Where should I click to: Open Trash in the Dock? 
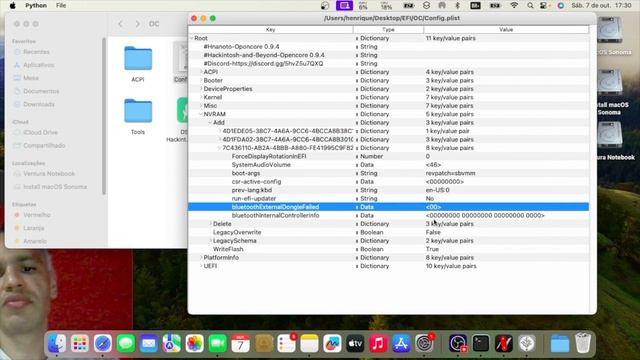[x=583, y=343]
